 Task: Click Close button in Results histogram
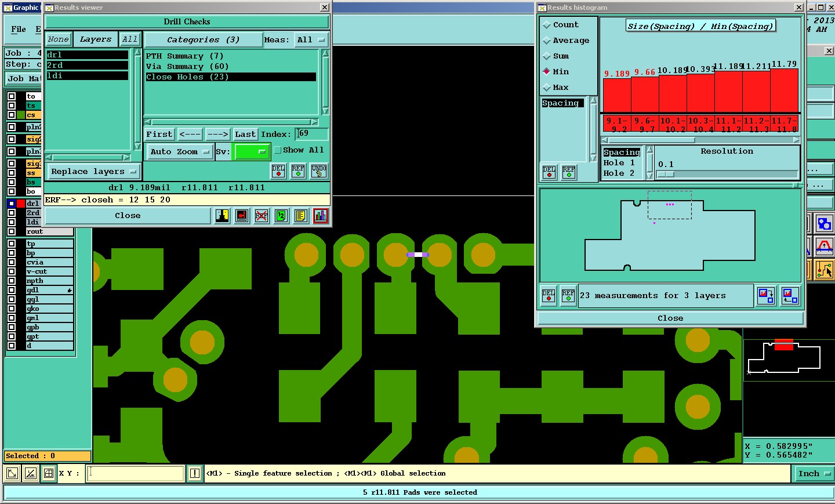[x=670, y=318]
